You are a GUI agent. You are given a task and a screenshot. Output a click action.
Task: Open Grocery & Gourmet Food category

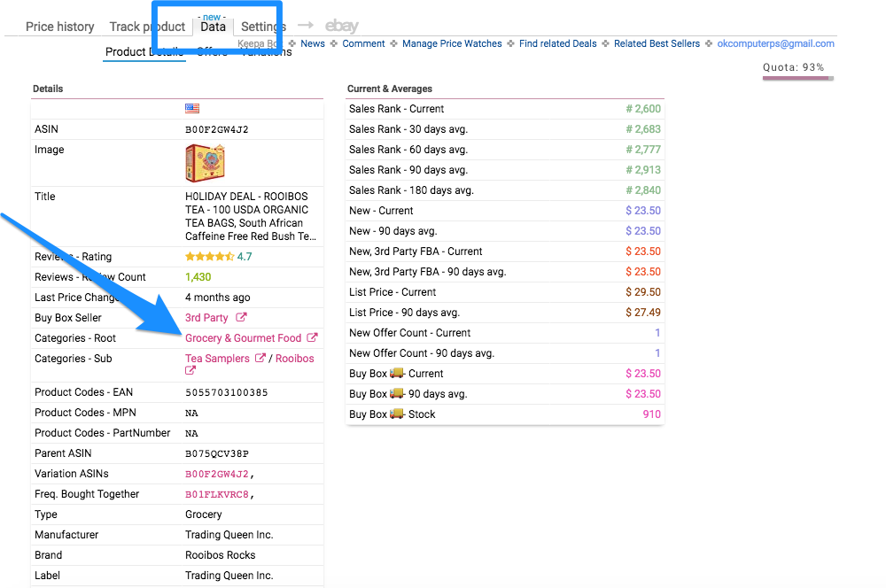[244, 337]
